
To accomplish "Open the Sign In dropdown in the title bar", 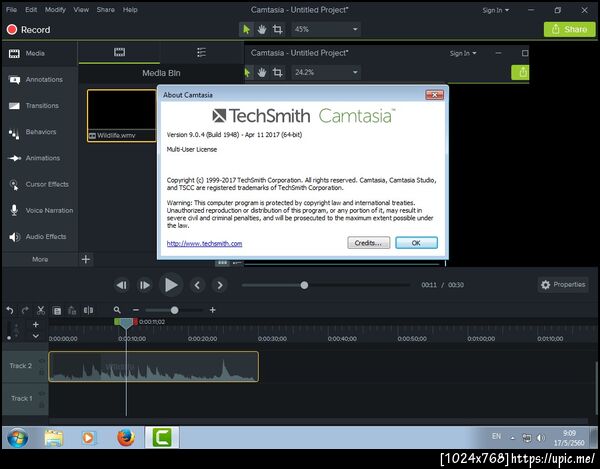I will click(496, 10).
